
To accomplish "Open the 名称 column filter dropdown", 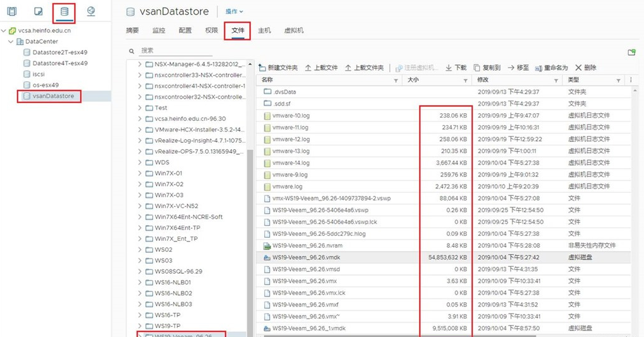I will coord(396,80).
